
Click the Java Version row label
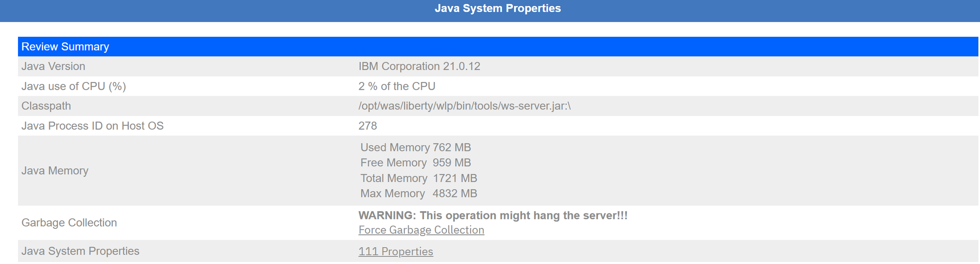(53, 66)
